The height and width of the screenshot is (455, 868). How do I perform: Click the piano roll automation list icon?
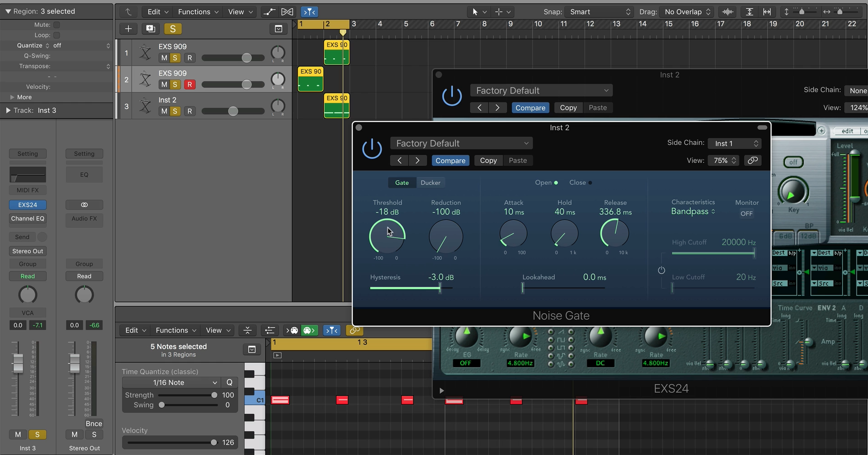point(270,330)
